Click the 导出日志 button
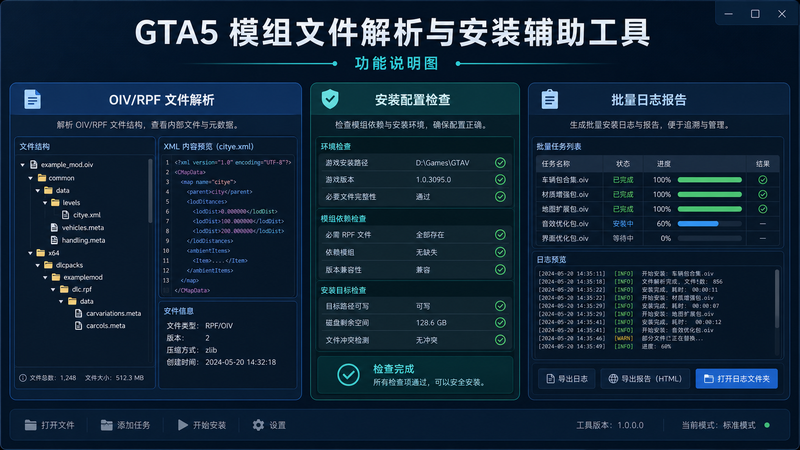This screenshot has width=800, height=450. click(x=566, y=379)
